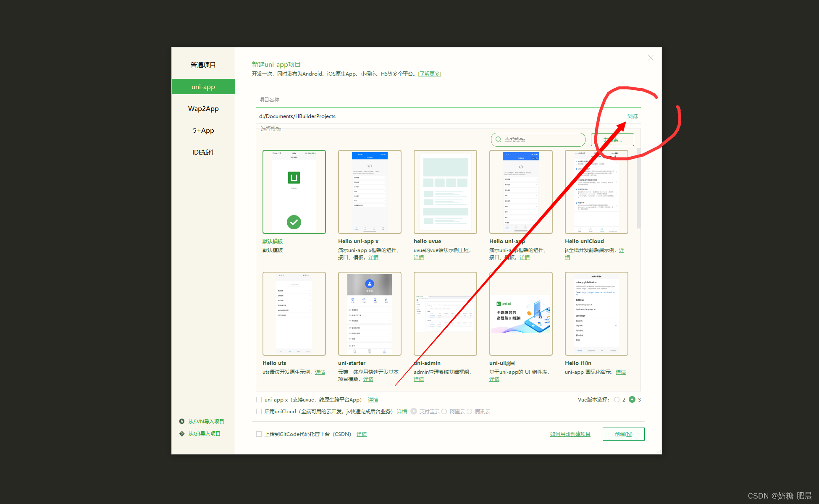Choose the Hello uniCloud template thumbnail

pyautogui.click(x=596, y=192)
